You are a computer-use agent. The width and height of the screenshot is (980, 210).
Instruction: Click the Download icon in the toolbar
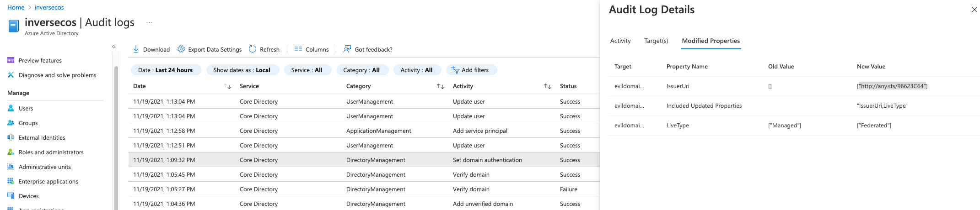136,49
